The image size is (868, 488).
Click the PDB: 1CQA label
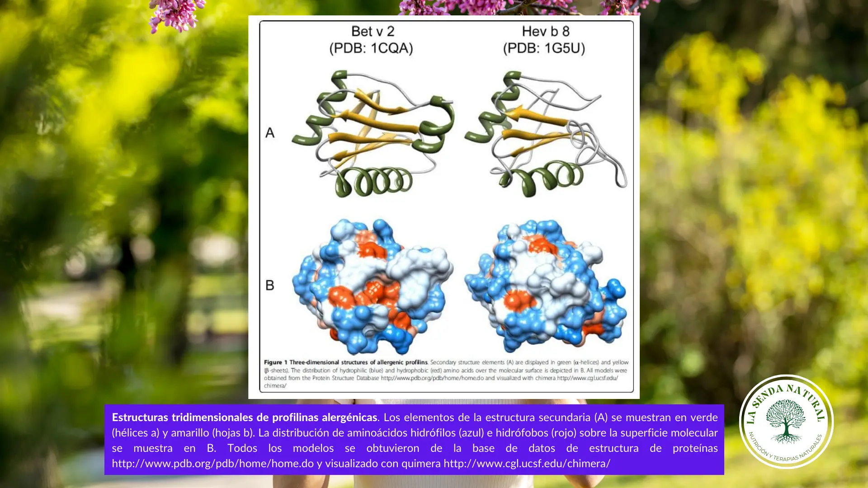[x=371, y=48]
